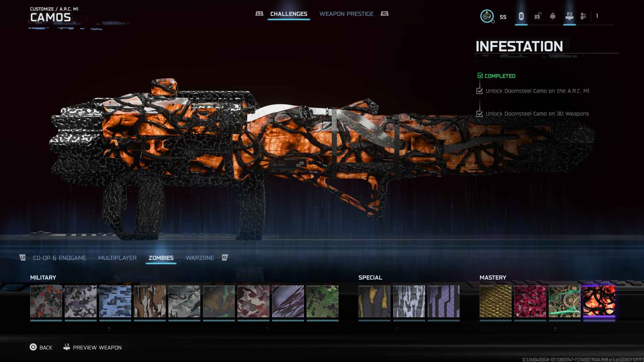Click the A.R.C. M1 Doomsteel checkbox

[x=479, y=91]
